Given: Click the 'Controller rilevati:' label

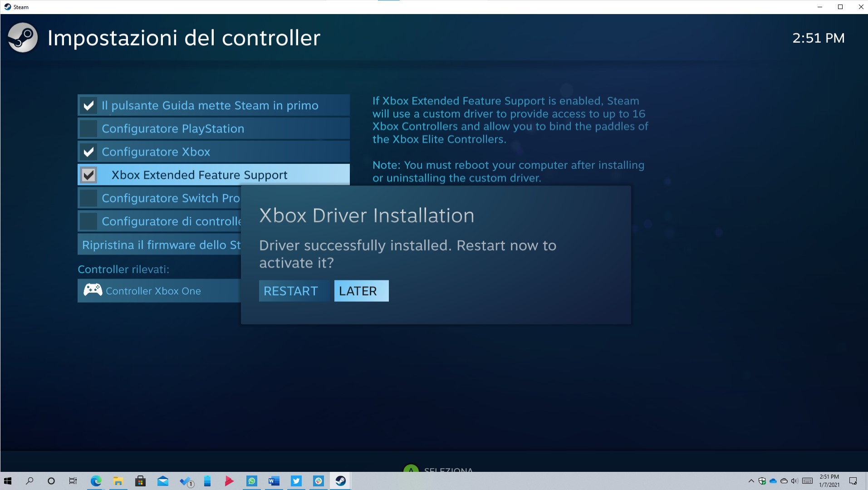Looking at the screenshot, I should (123, 269).
